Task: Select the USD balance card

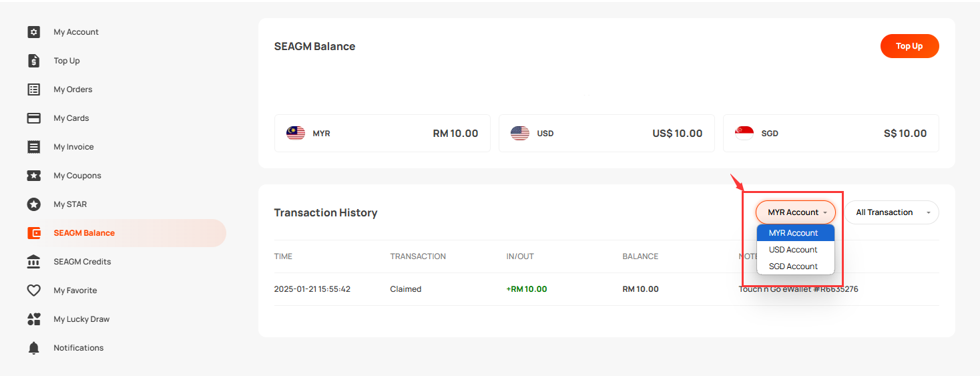Action: point(607,134)
